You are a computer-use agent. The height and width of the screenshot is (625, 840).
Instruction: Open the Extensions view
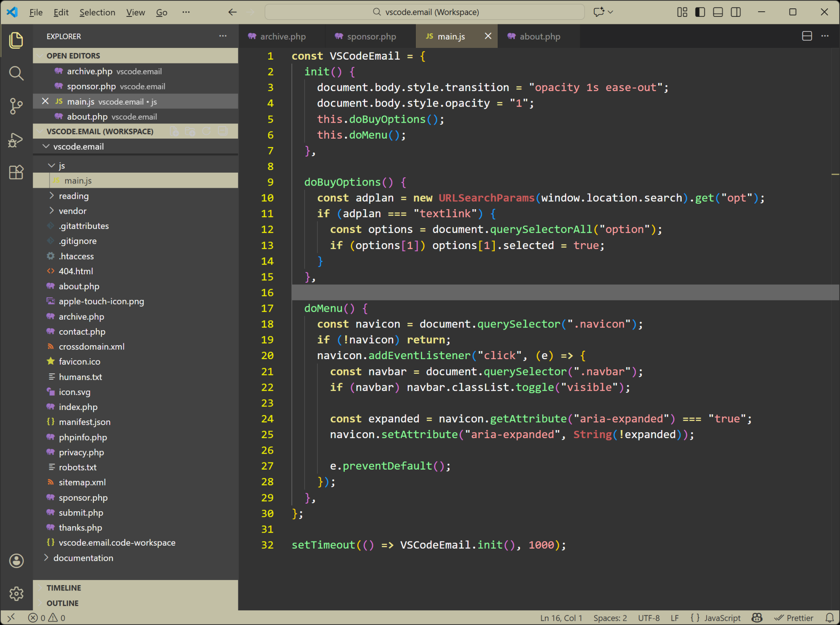point(16,172)
